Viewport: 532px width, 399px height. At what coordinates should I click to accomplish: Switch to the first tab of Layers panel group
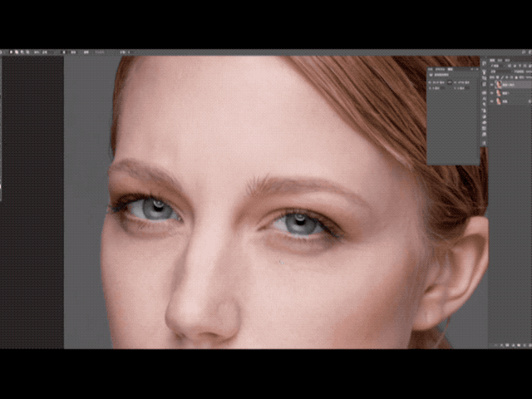pyautogui.click(x=492, y=61)
